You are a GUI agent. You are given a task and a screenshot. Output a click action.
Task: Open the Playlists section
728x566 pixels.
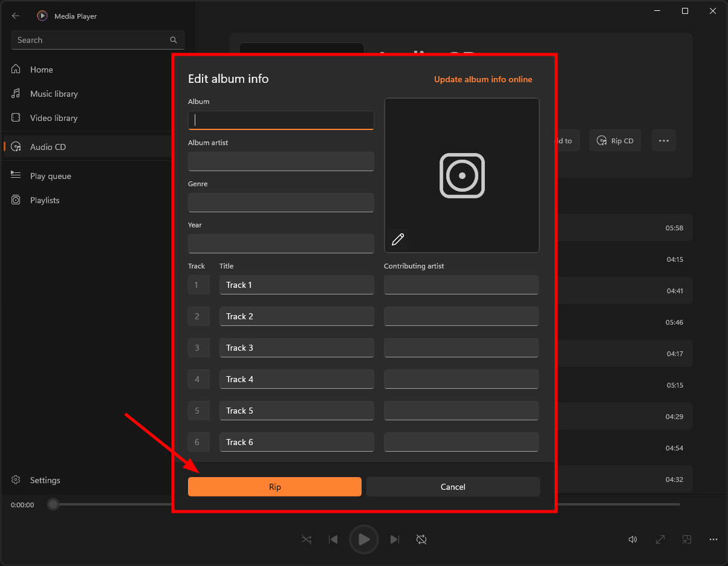[x=45, y=200]
